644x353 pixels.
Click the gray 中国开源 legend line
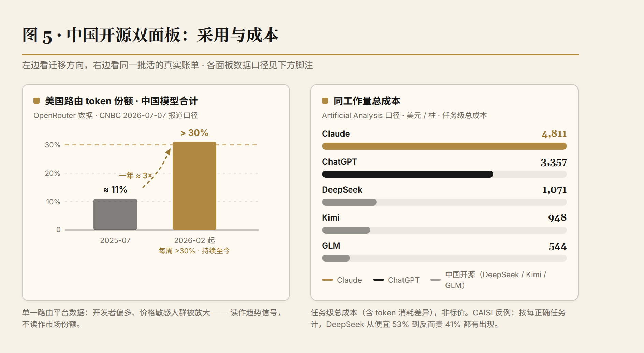pos(436,280)
